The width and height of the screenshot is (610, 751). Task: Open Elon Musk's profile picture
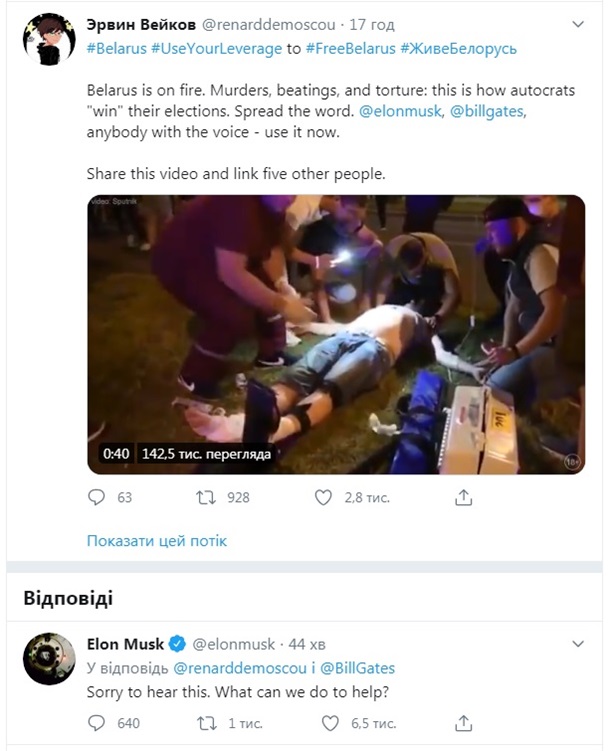point(48,660)
